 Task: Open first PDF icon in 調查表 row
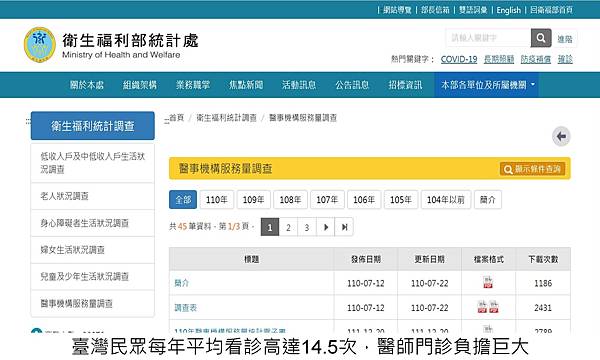482,307
